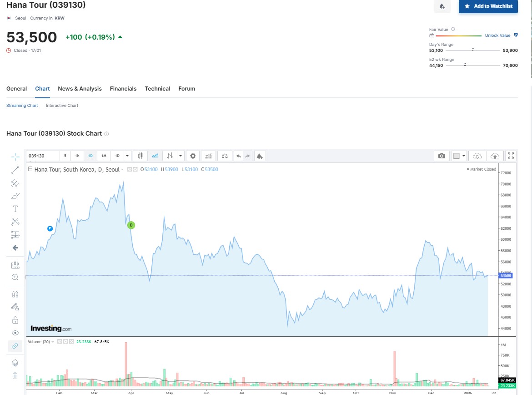This screenshot has width=532, height=395.
Task: Take a chart snapshot with camera
Action: click(x=442, y=156)
